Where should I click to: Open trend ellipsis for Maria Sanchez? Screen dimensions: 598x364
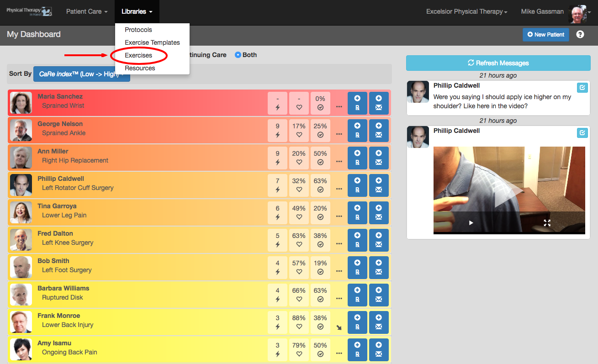pos(339,107)
